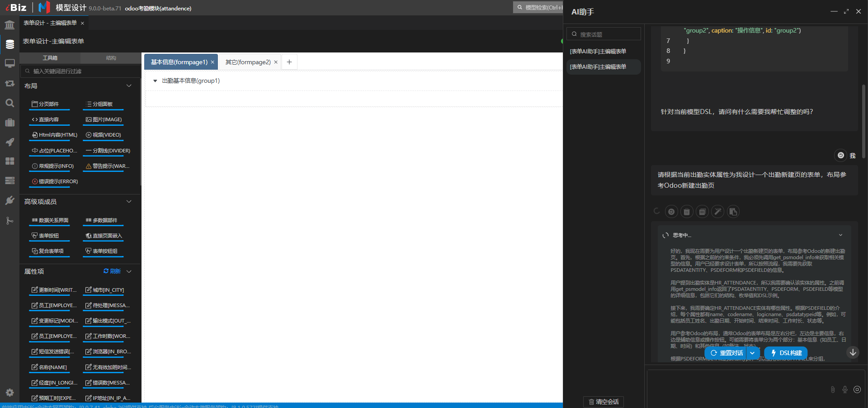Viewport: 868px width, 408px height.
Task: Open the database stack icon in sidebar
Action: coord(9,44)
